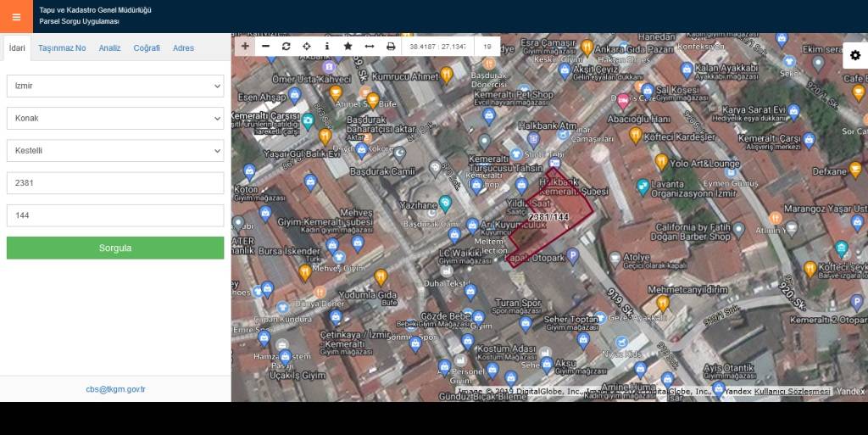Activate the locate crosshair tool
868x435 pixels.
coord(306,46)
